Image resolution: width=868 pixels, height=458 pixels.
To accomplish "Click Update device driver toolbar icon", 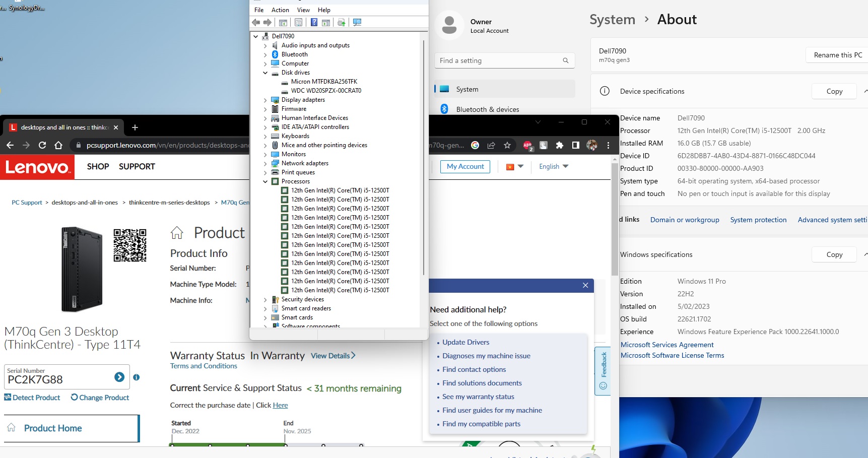I will click(342, 22).
